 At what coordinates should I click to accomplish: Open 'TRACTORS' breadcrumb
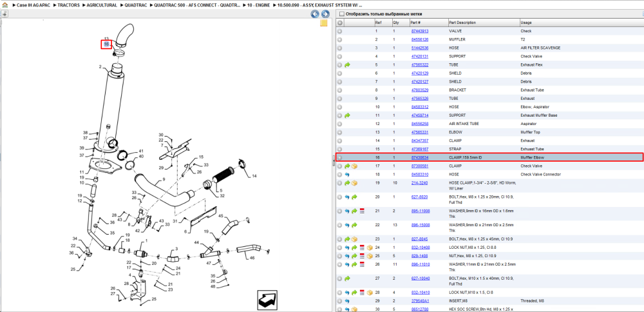tap(68, 5)
